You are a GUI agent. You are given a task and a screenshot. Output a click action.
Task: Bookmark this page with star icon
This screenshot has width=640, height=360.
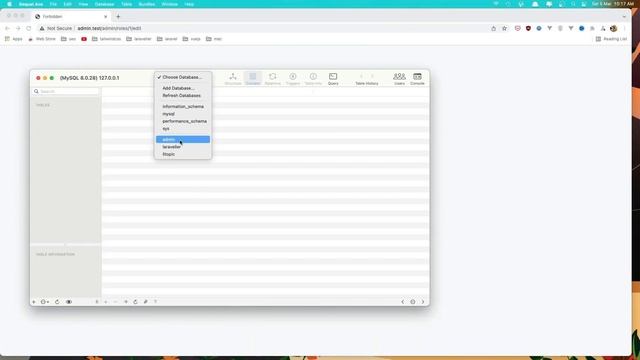pyautogui.click(x=504, y=28)
